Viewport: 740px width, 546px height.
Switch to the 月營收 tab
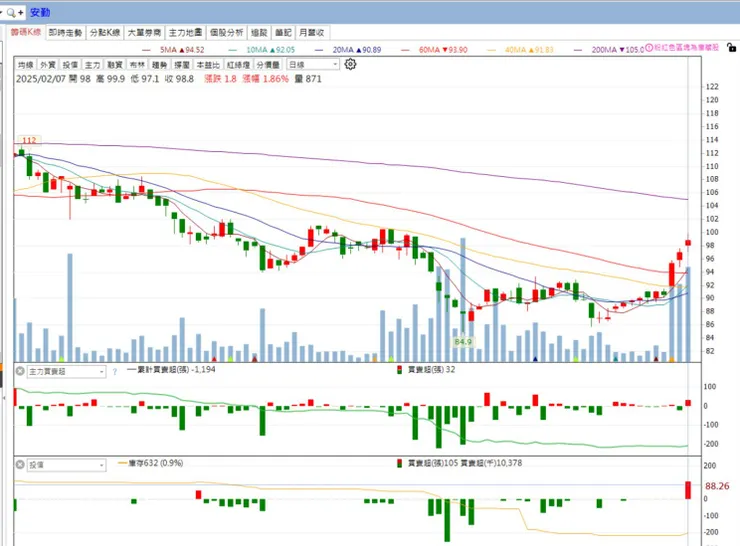tap(311, 33)
